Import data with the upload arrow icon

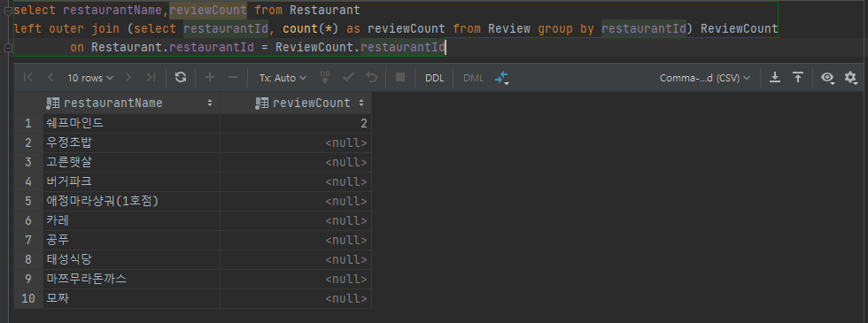[x=798, y=78]
